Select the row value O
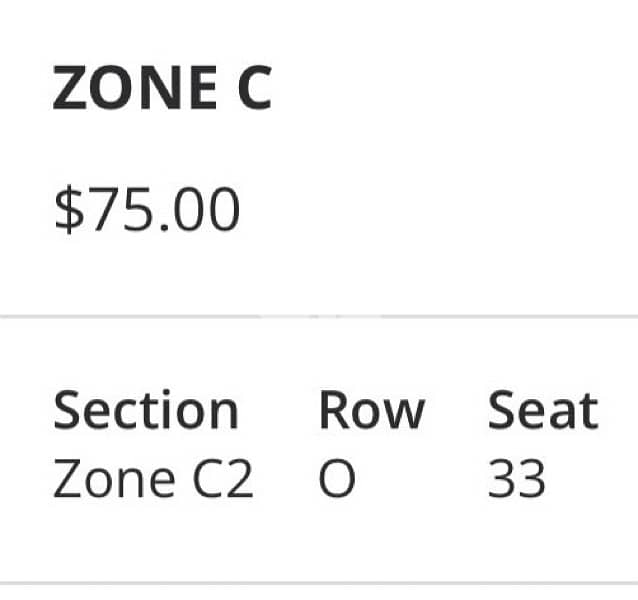638x600 pixels. tap(337, 480)
